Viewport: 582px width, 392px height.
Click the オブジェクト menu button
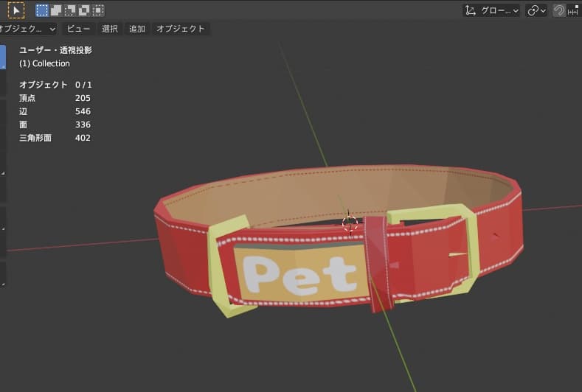pos(181,29)
